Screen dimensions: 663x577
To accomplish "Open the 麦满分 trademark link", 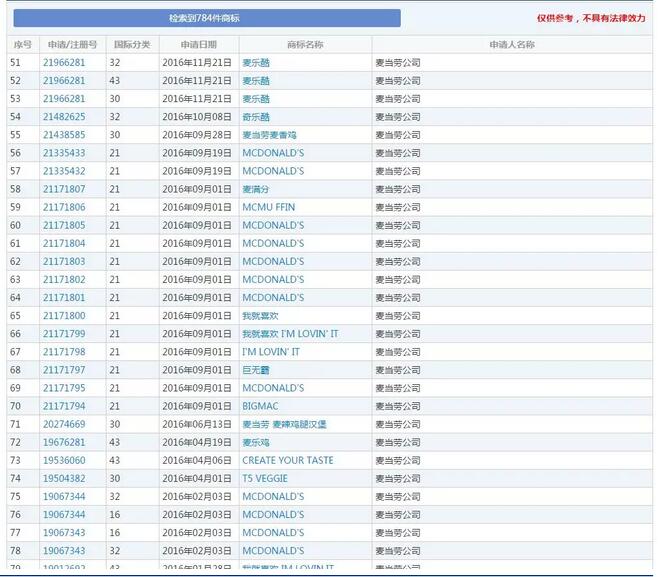I will pyautogui.click(x=256, y=189).
